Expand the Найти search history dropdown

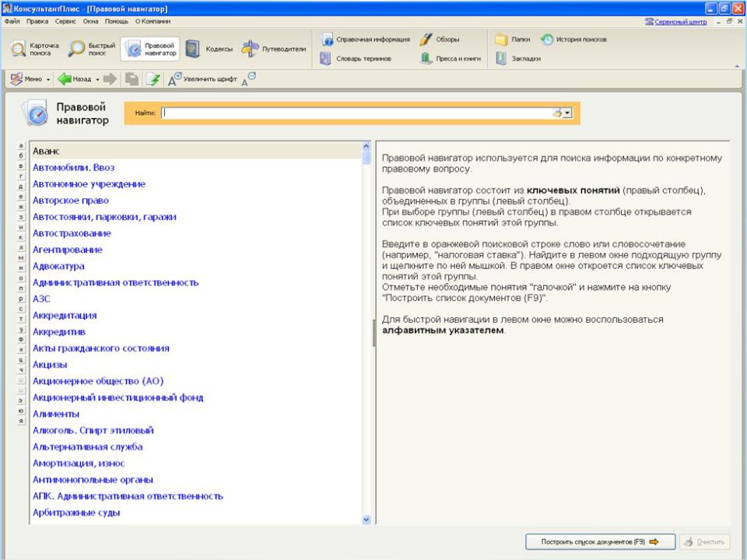[x=567, y=114]
